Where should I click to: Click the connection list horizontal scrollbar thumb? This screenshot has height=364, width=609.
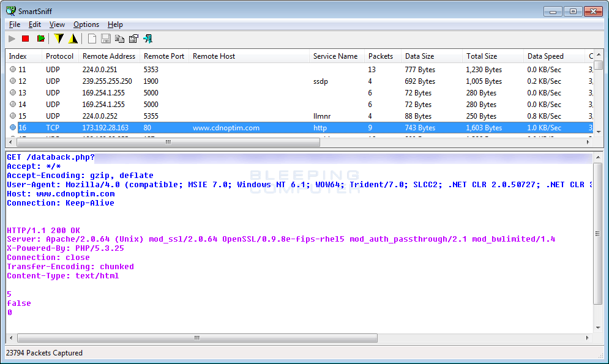(x=168, y=143)
